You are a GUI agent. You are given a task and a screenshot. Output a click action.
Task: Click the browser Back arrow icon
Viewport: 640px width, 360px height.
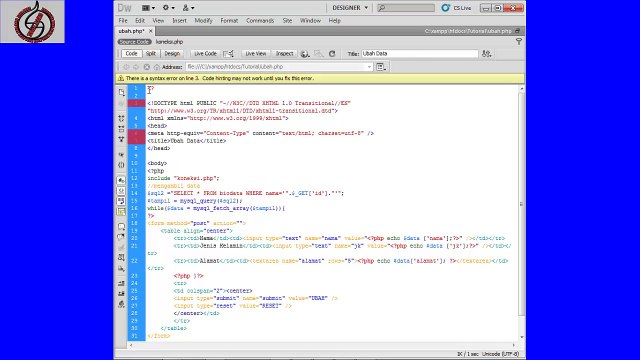(126, 67)
